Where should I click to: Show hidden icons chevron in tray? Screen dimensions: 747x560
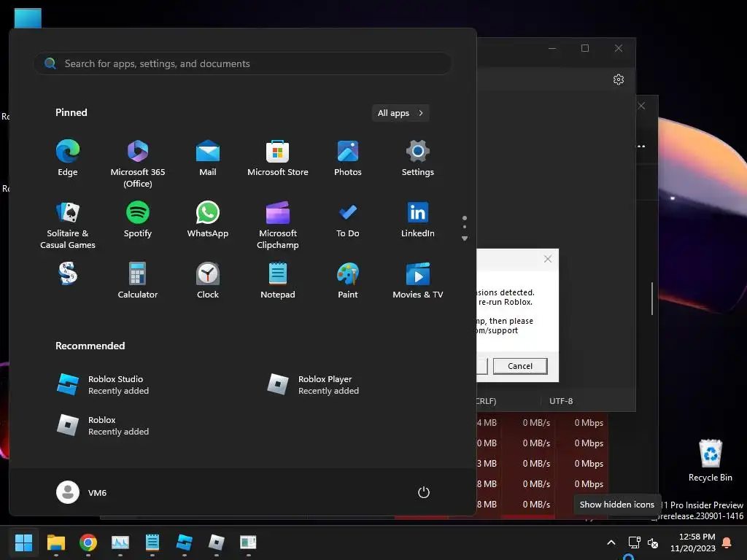point(611,542)
